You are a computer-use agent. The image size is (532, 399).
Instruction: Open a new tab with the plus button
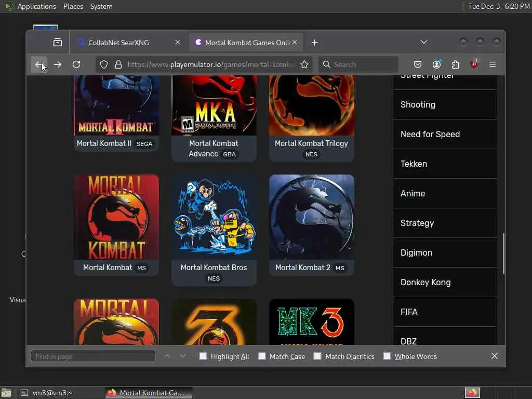(x=314, y=43)
